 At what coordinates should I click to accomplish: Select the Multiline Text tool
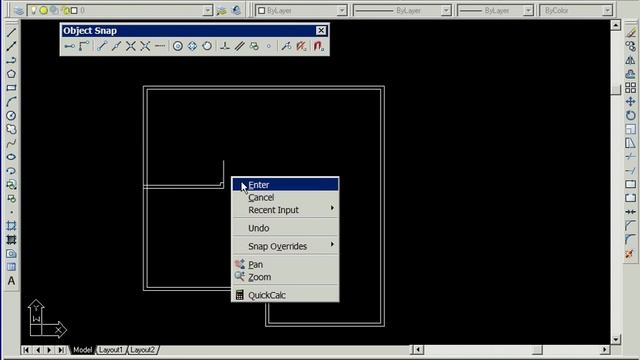11,281
